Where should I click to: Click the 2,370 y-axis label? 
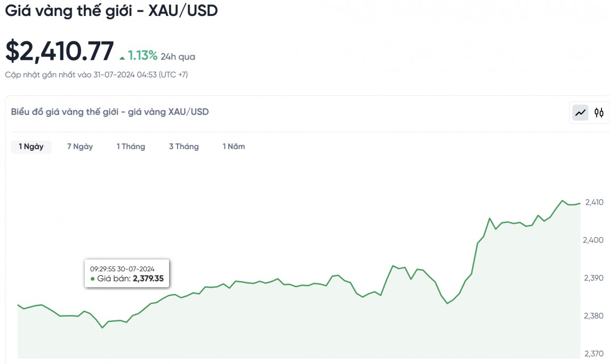pos(594,353)
